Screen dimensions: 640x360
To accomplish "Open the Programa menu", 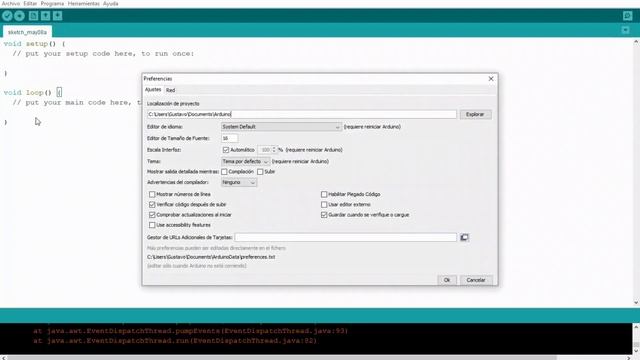I will tap(52, 3).
